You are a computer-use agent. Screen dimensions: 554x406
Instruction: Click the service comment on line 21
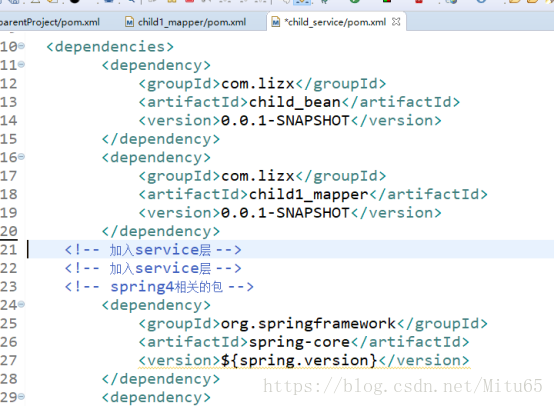(153, 250)
